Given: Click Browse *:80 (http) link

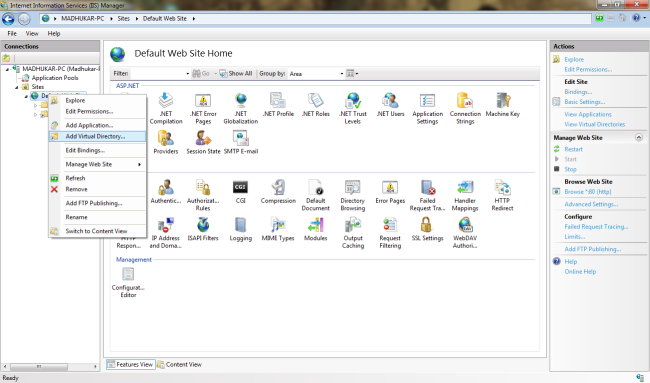Looking at the screenshot, I should (587, 192).
